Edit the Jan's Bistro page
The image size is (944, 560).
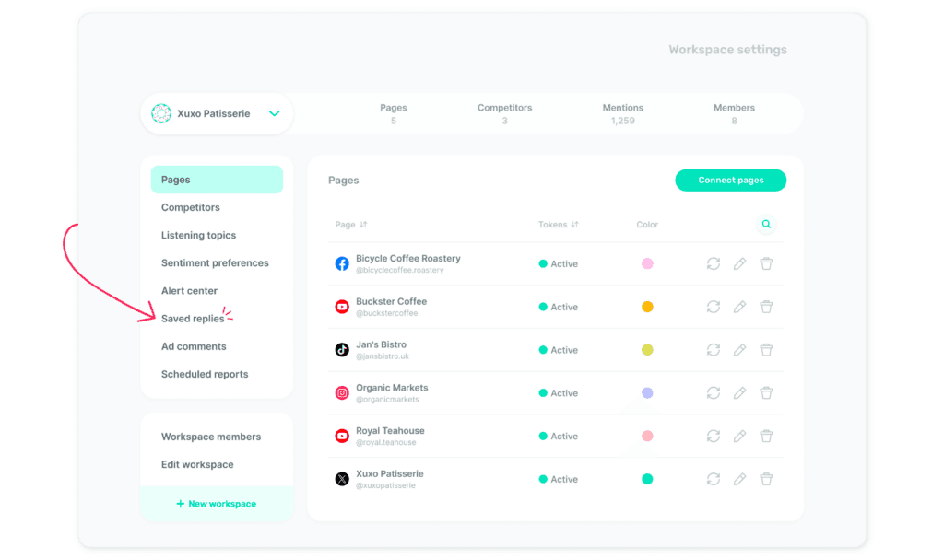click(x=740, y=349)
